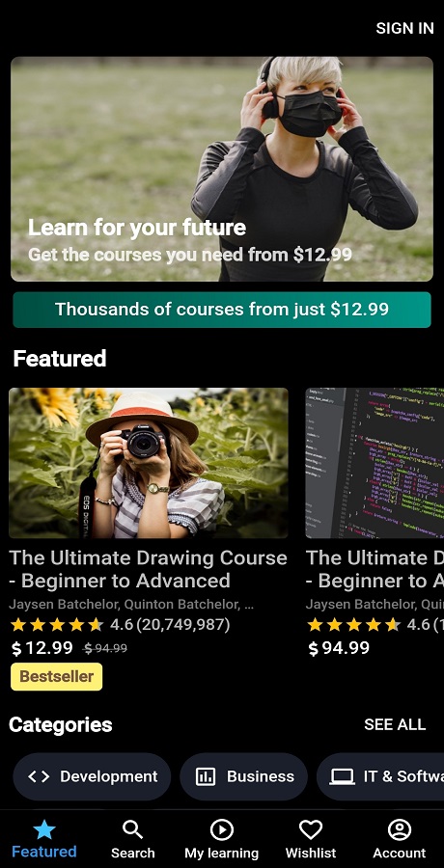The height and width of the screenshot is (868, 444).
Task: Tap the Business chart icon
Action: pyautogui.click(x=206, y=776)
